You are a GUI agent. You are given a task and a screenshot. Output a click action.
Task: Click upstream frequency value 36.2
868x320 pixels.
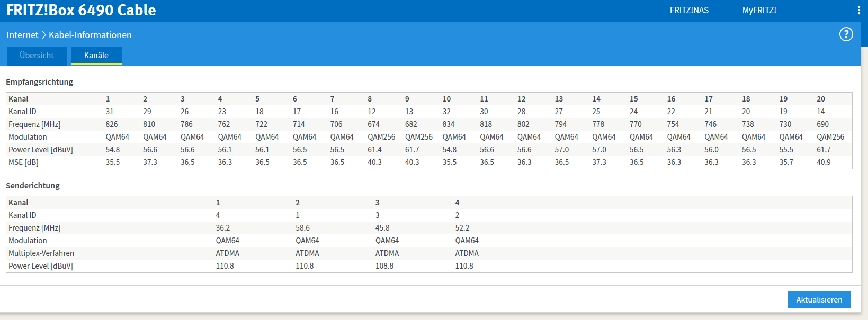(223, 228)
